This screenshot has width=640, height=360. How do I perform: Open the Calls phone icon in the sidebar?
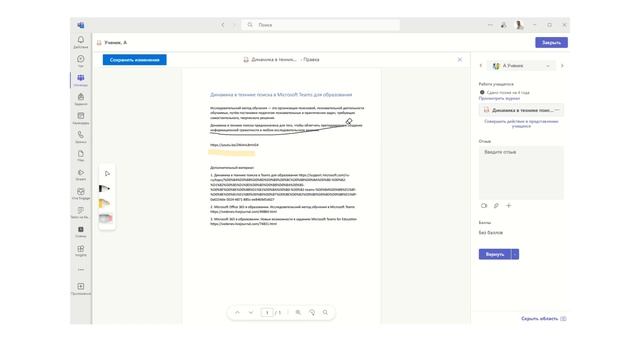81,136
